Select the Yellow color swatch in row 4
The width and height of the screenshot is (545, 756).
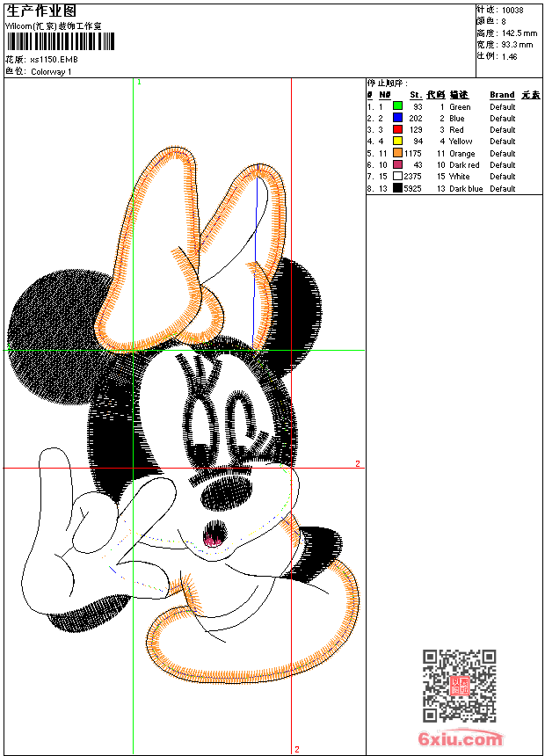397,141
